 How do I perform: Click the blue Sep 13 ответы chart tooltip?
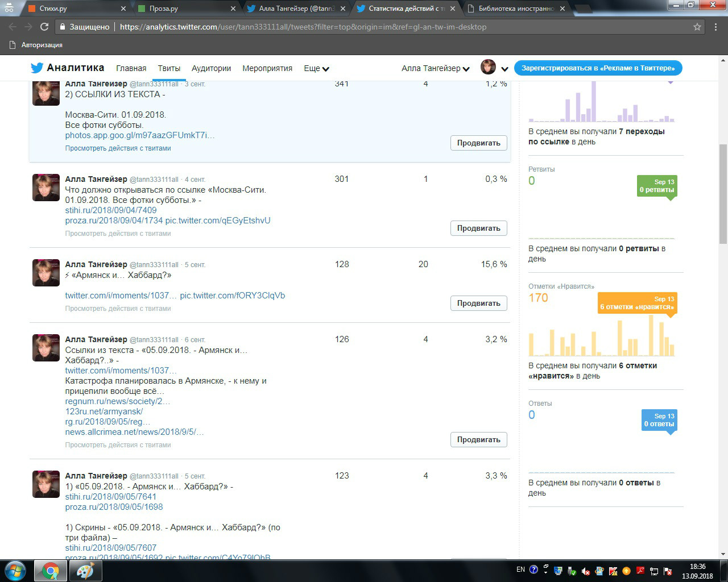click(x=659, y=420)
